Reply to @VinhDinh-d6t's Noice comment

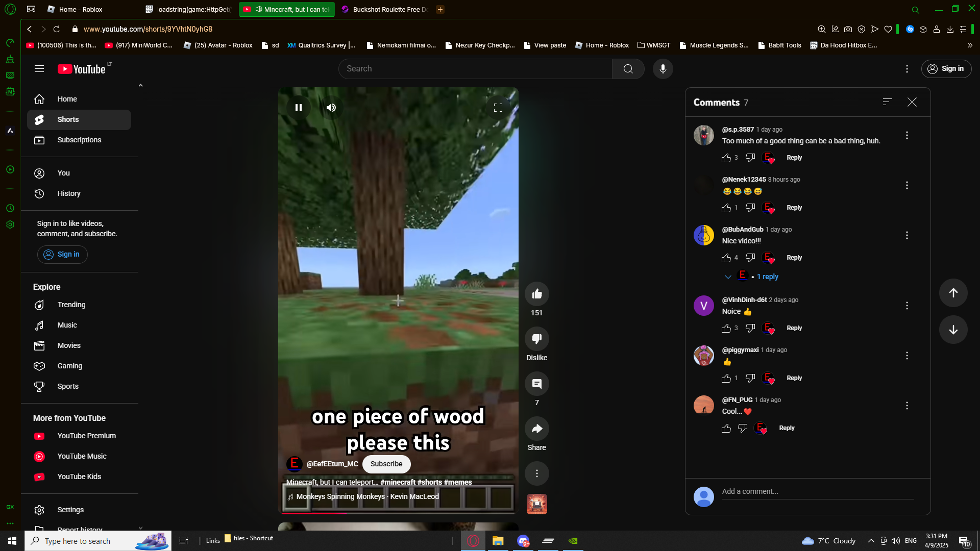[794, 328]
